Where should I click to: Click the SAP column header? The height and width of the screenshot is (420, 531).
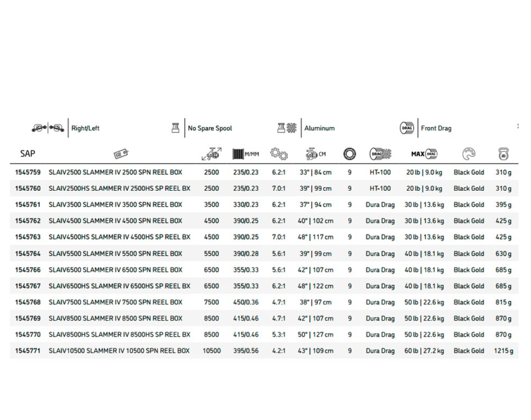pos(28,154)
